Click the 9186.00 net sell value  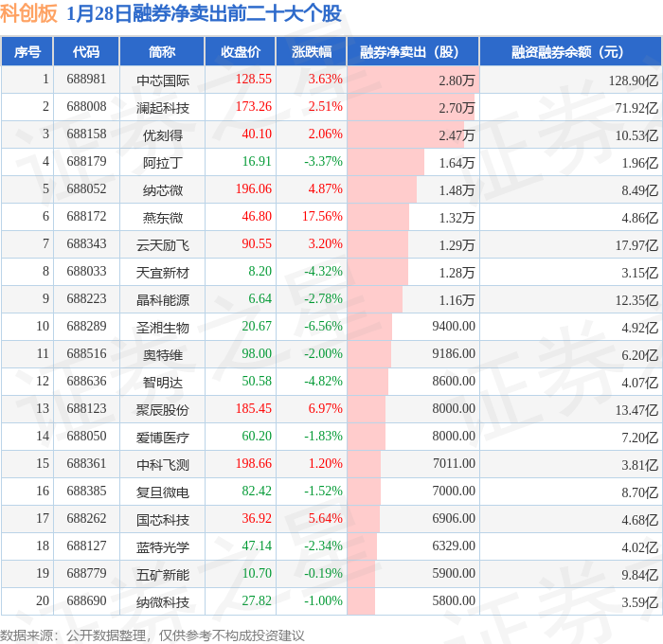(x=454, y=354)
